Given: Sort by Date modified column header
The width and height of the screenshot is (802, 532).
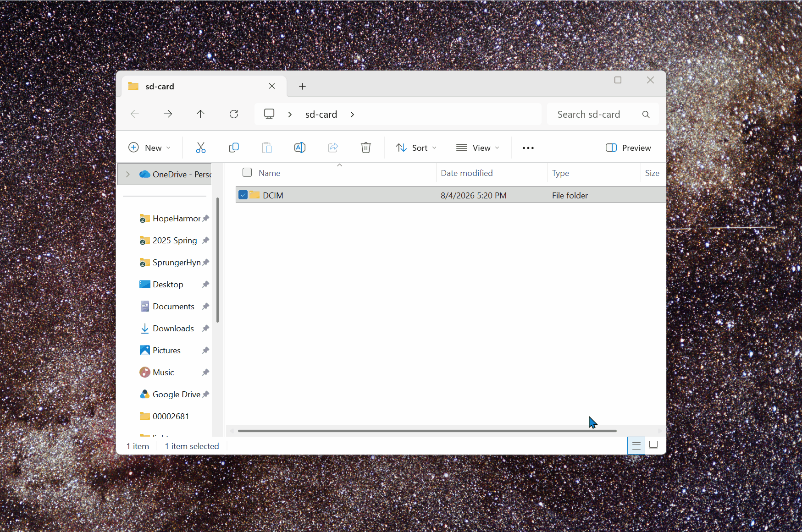Looking at the screenshot, I should point(467,173).
